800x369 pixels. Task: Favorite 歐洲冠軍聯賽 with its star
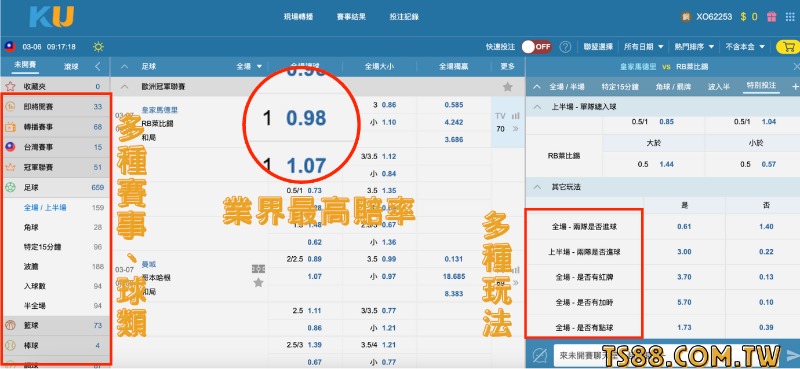click(x=508, y=87)
